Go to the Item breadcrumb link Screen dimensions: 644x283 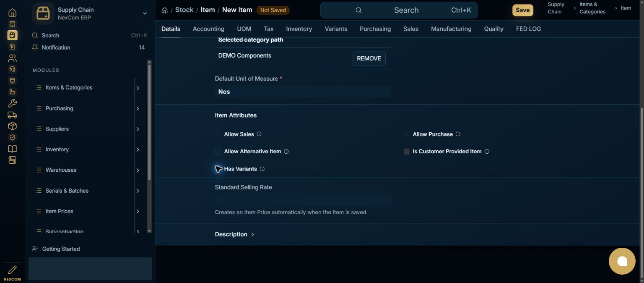point(208,10)
